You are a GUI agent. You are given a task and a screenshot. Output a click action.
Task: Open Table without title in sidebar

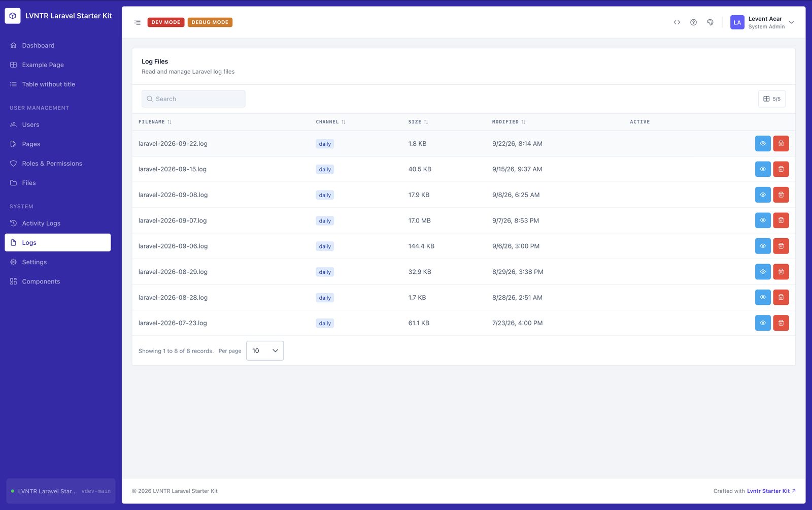click(x=58, y=84)
